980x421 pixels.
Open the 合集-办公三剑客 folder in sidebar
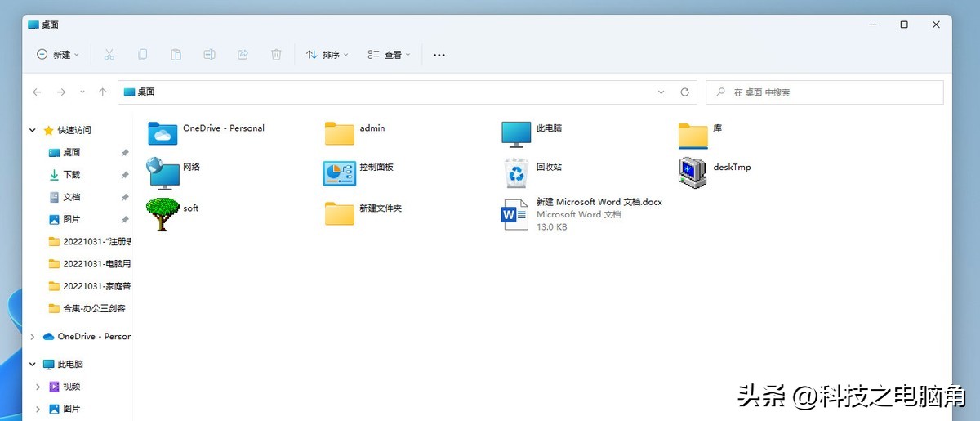click(x=87, y=308)
